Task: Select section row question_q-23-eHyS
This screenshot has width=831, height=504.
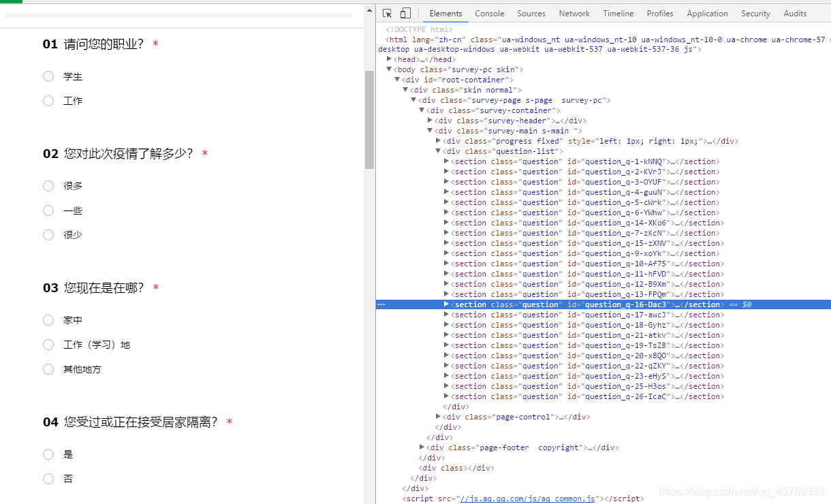Action: (x=587, y=376)
